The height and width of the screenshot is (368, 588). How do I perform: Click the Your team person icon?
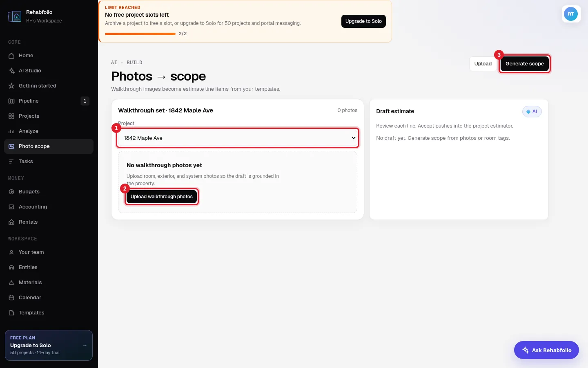pyautogui.click(x=11, y=252)
